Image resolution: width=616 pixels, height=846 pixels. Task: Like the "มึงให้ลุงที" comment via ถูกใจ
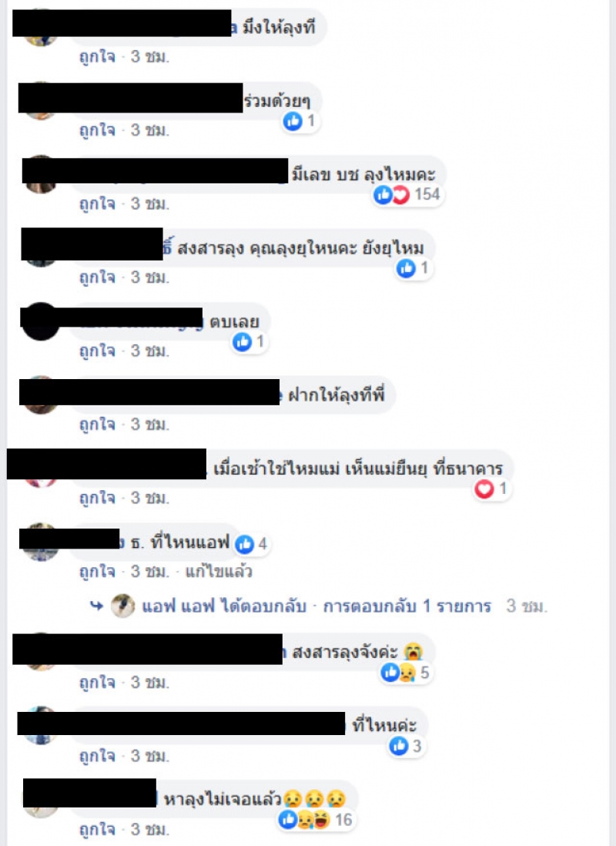[97, 56]
